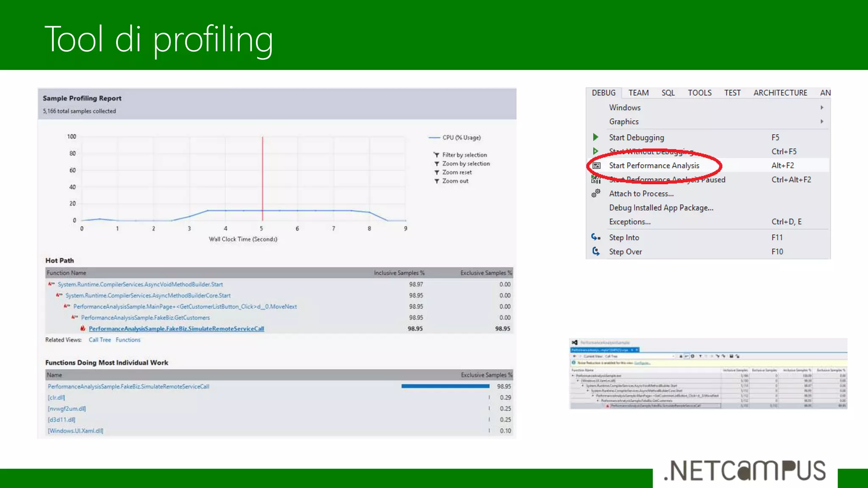The height and width of the screenshot is (488, 868).
Task: Click the blue exclusive samples bar 98.95
Action: click(x=445, y=386)
